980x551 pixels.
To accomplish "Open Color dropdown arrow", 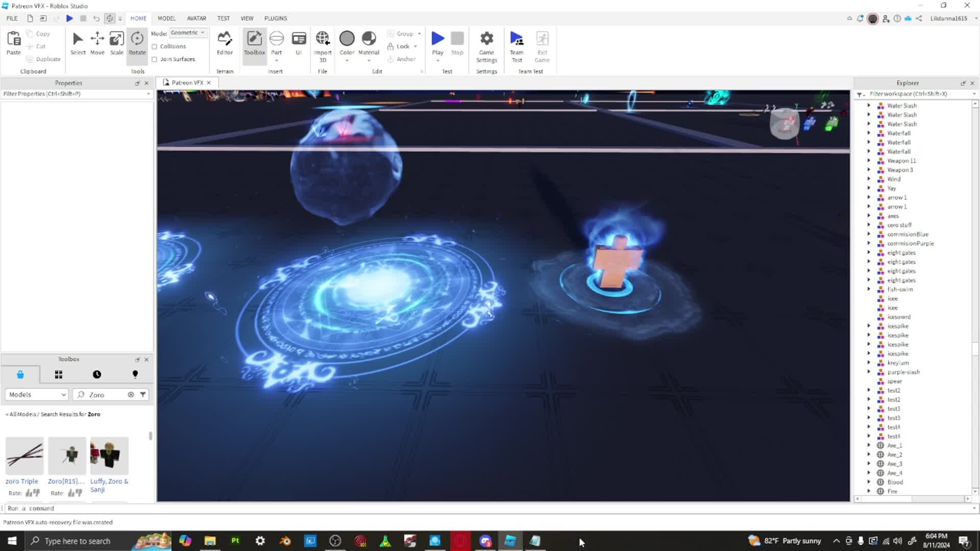I will point(347,61).
